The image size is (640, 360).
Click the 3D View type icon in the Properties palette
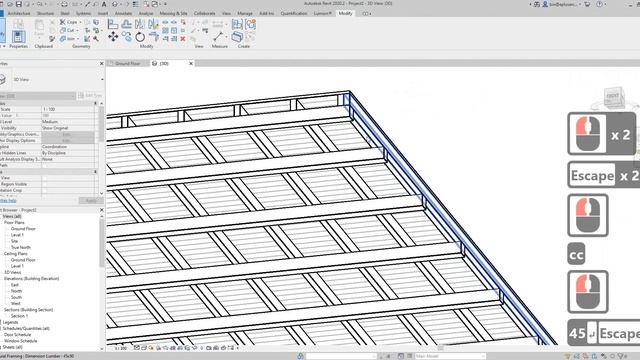3,79
